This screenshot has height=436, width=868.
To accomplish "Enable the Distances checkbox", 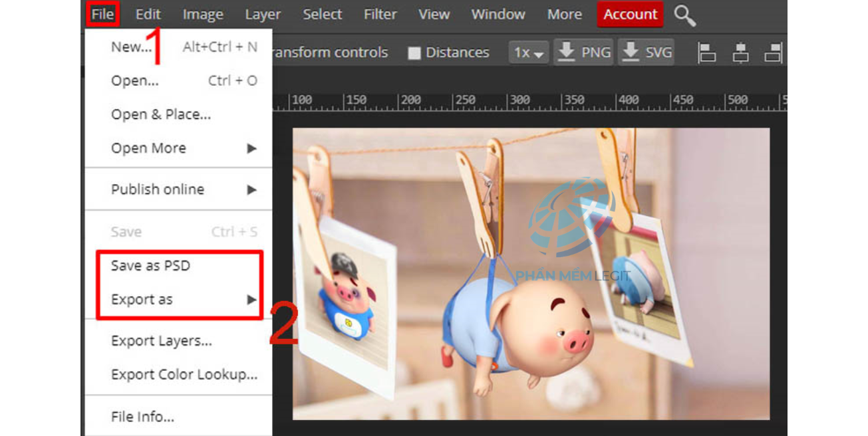I will coord(414,53).
